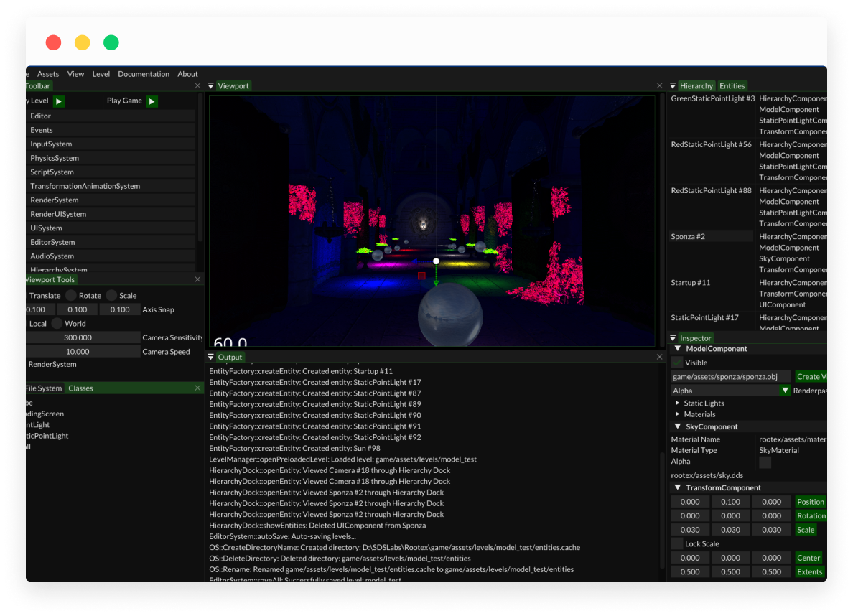Viewport: 853px width, 616px height.
Task: Click the Viewport panel collapse triangle icon
Action: pos(211,86)
